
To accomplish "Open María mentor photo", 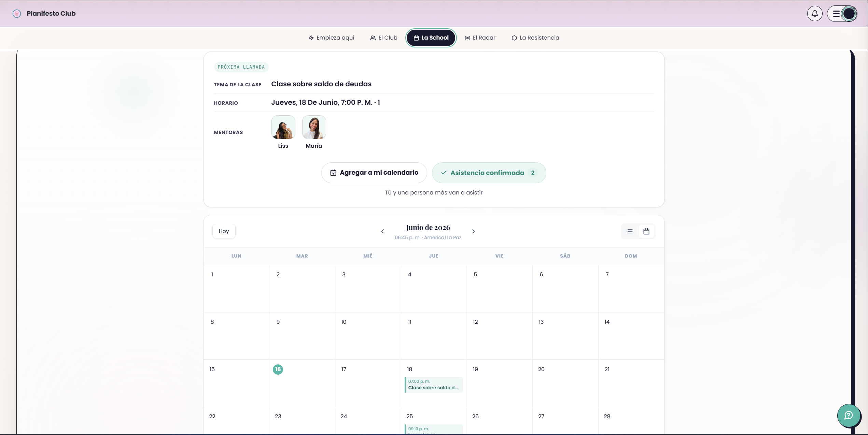I will [314, 127].
